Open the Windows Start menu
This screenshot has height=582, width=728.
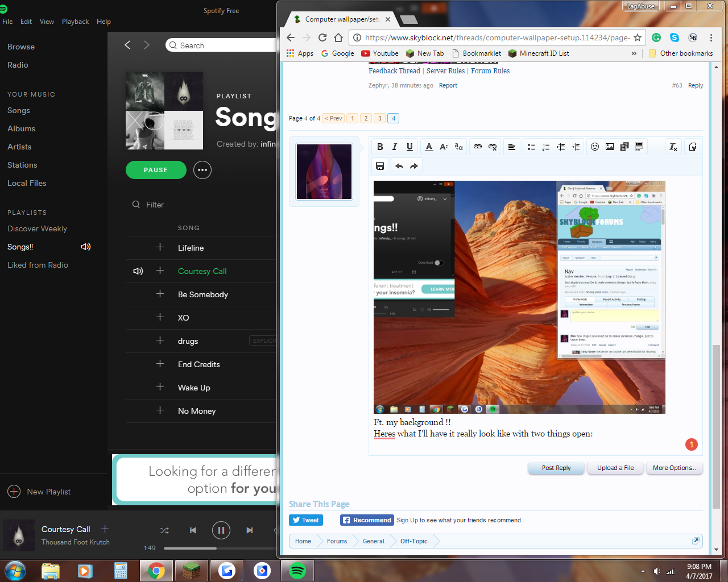[x=15, y=570]
